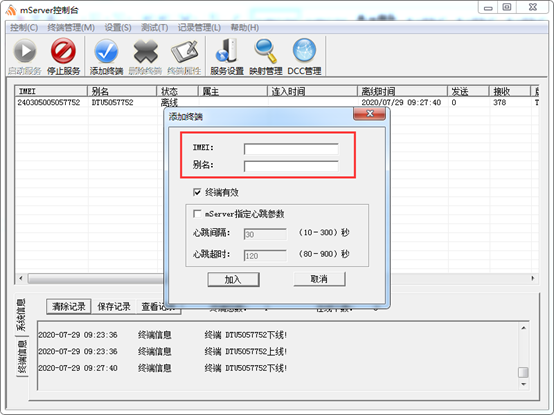The height and width of the screenshot is (415, 554).
Task: Focus the 别名 input field
Action: pos(291,166)
